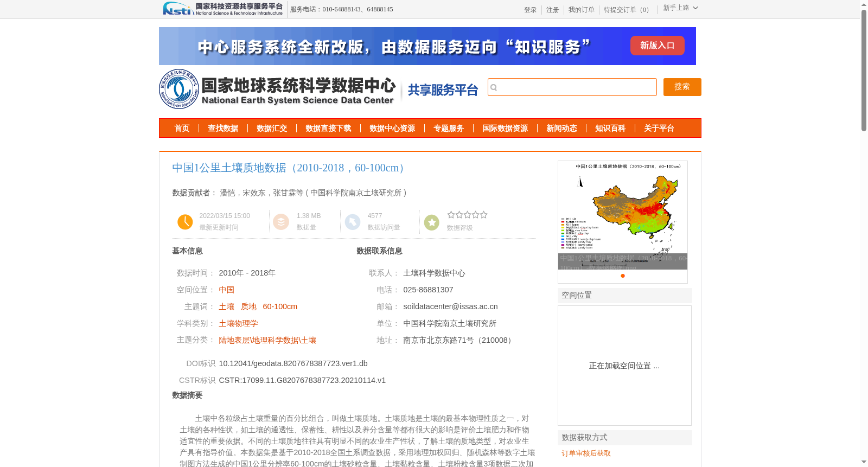Click the National Earth System Science Data Center logo

(278, 89)
